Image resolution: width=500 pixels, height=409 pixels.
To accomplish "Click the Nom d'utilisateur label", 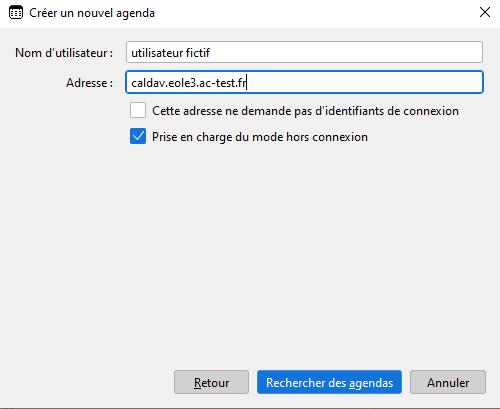I will point(64,53).
